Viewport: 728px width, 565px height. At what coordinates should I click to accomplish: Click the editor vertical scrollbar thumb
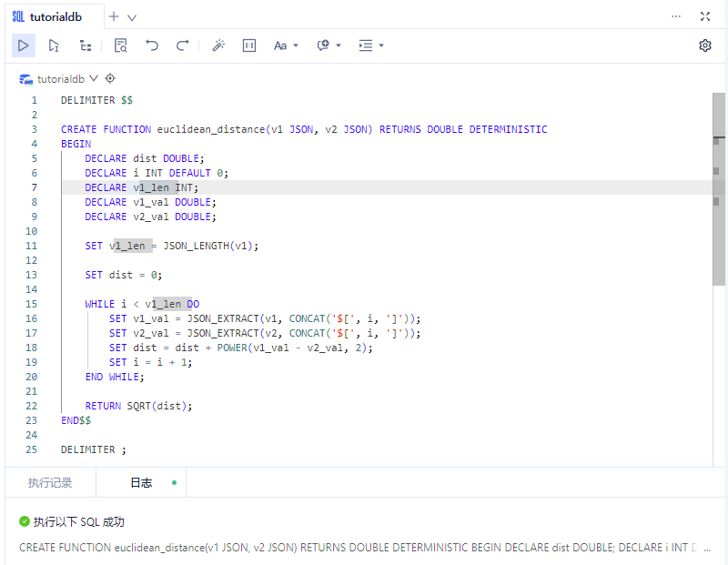(719, 189)
